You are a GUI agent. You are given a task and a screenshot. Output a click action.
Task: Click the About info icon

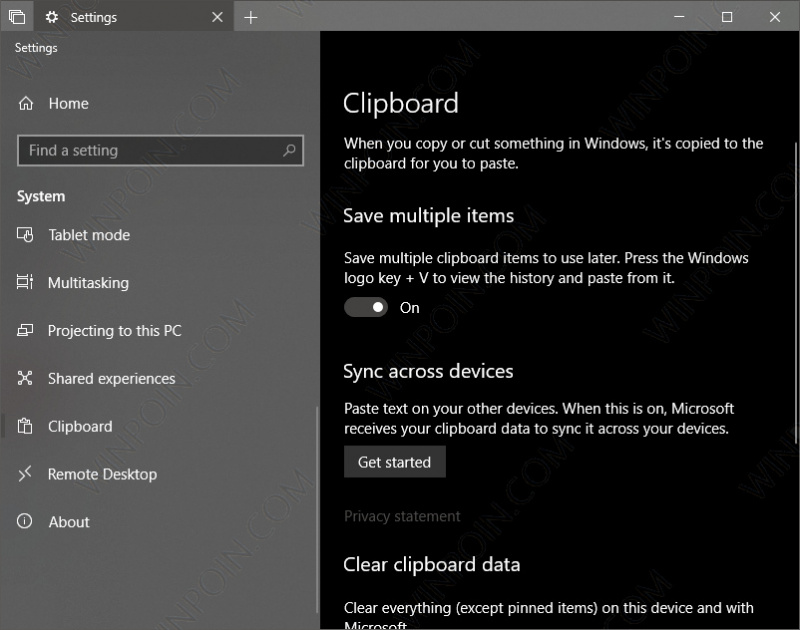click(x=24, y=521)
